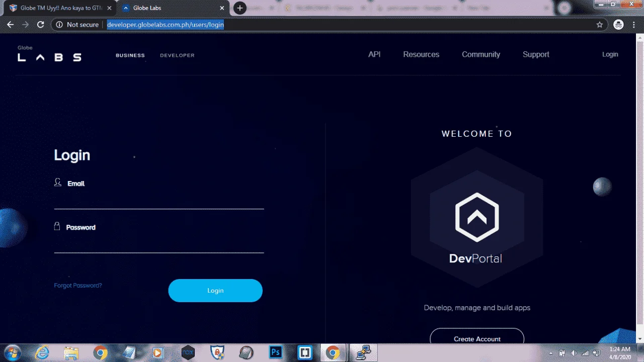Screen dimensions: 644x362
Task: Click the browser forward arrow
Action: point(25,25)
